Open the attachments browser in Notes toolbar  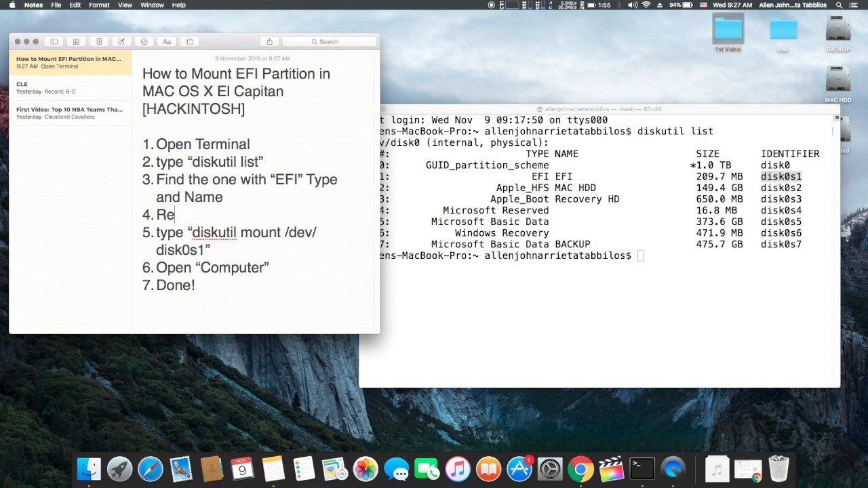tap(77, 41)
